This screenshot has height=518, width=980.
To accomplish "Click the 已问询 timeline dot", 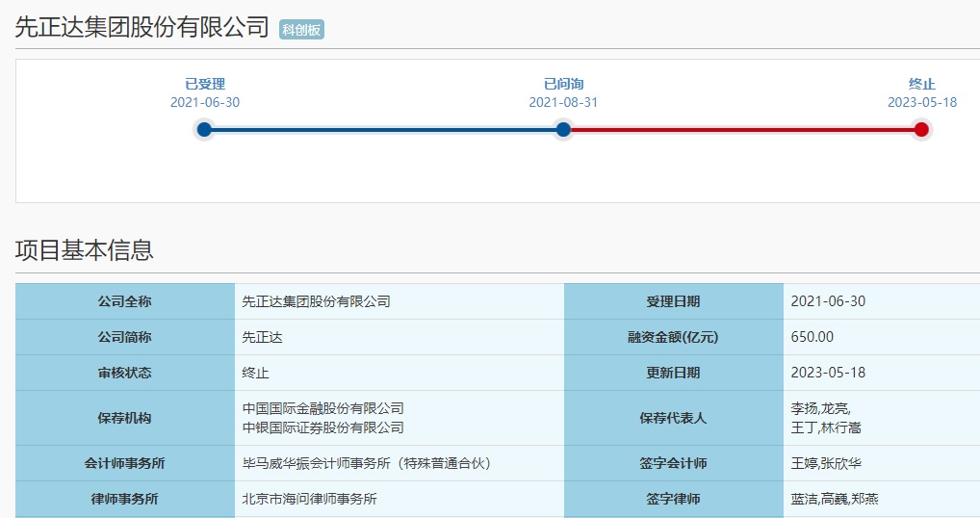I will click(563, 129).
